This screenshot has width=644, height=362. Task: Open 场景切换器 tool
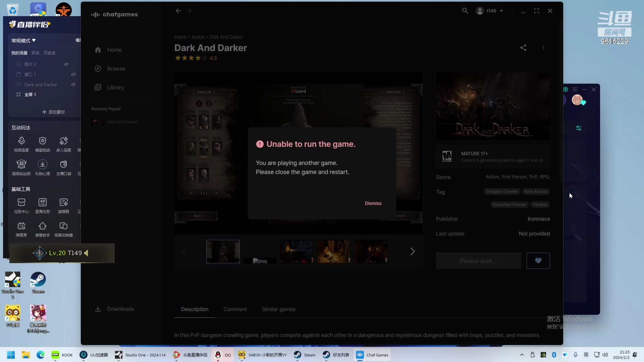click(x=64, y=229)
